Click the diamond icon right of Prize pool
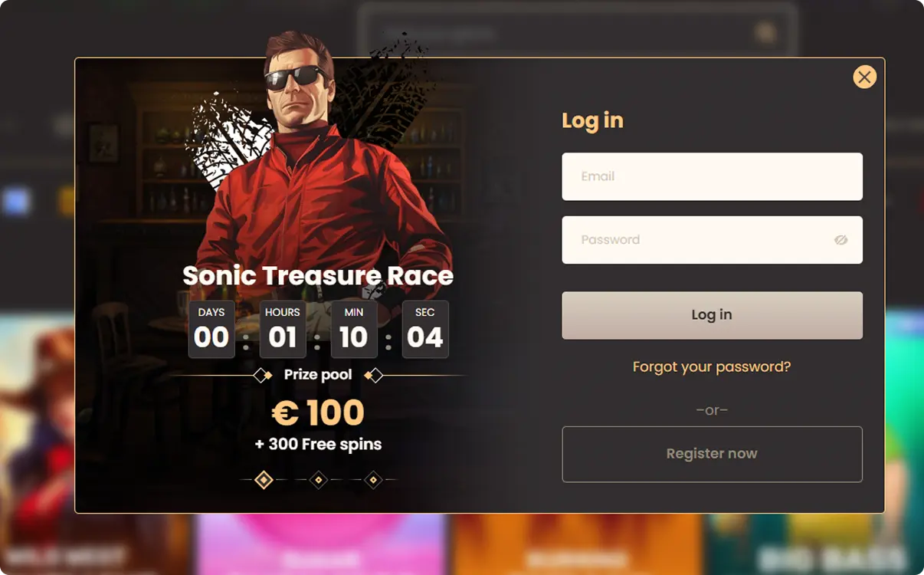 click(x=374, y=375)
